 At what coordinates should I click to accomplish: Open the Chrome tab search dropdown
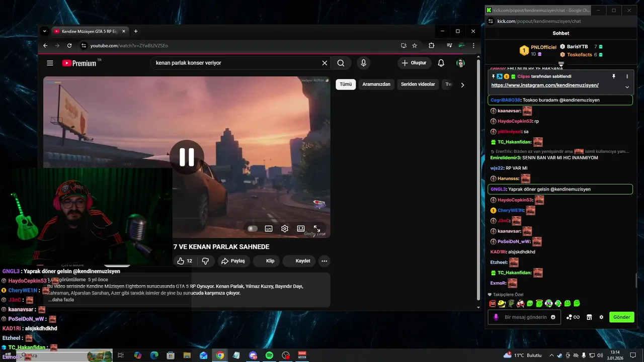(x=44, y=31)
